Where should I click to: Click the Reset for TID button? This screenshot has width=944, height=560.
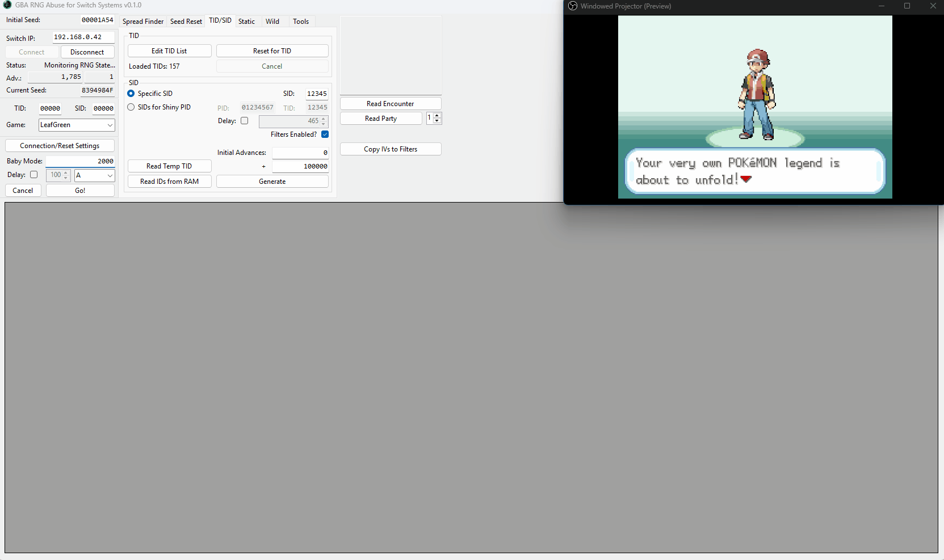272,51
